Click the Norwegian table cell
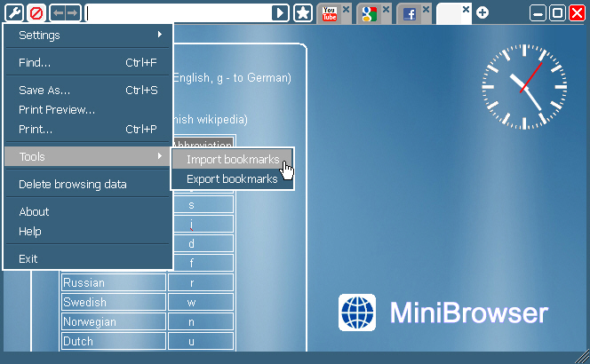This screenshot has width=590, height=364. (113, 322)
